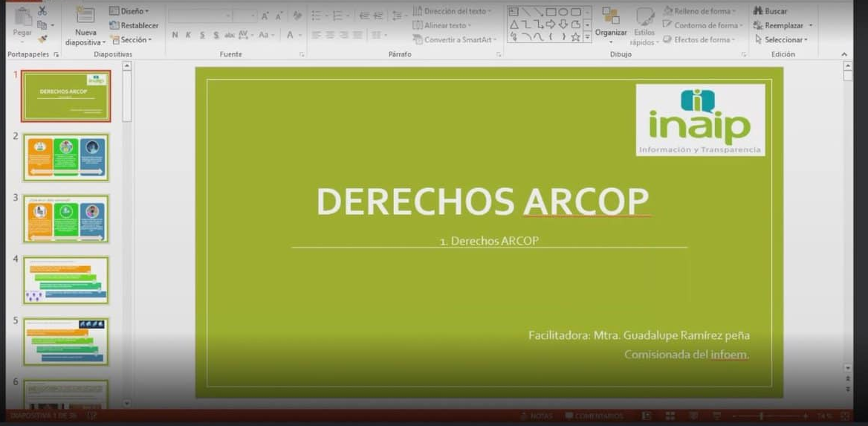
Task: Click the Restablecer button
Action: pos(135,25)
